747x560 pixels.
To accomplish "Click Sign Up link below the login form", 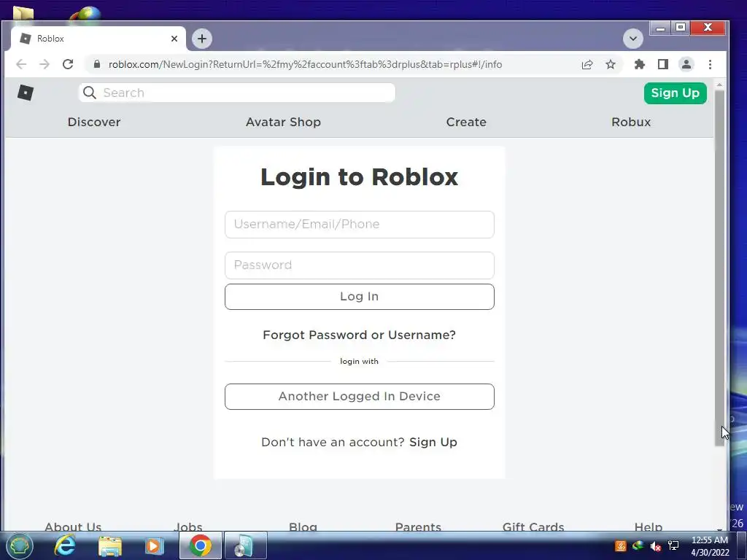I will [x=433, y=442].
